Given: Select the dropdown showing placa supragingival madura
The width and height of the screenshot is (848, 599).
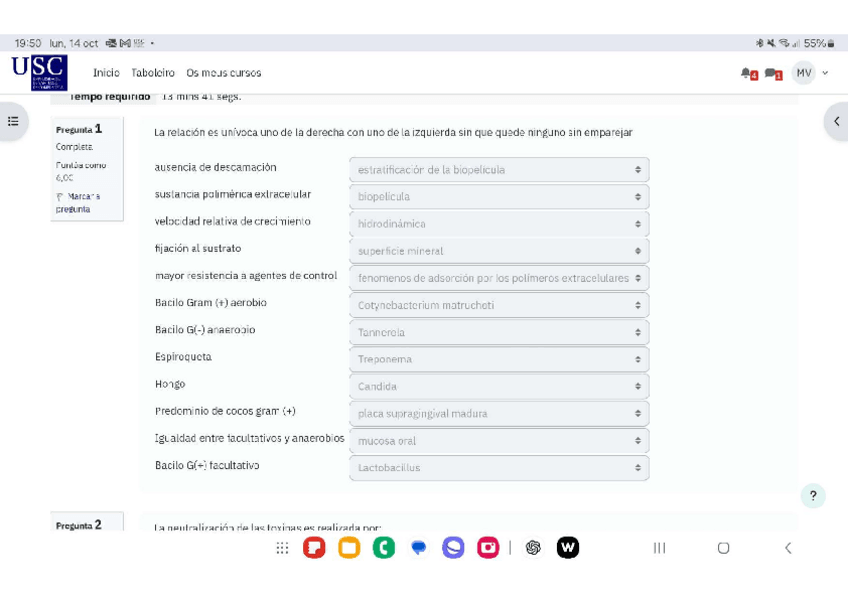Looking at the screenshot, I should (x=499, y=413).
